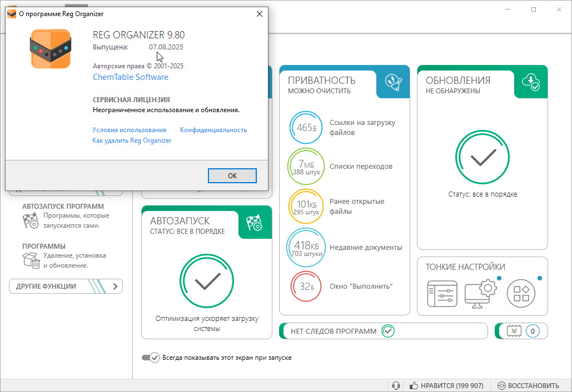Click the thumbs-up like icon
This screenshot has width=572, height=392.
click(414, 385)
